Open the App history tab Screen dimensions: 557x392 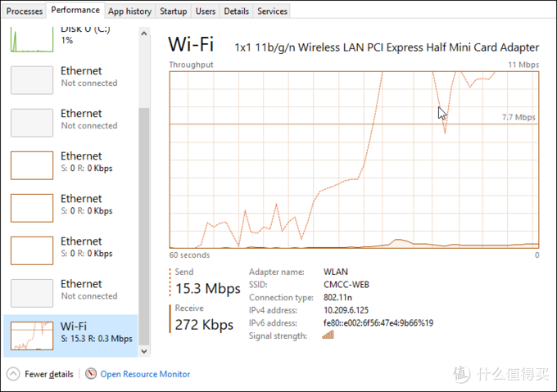[x=129, y=11]
